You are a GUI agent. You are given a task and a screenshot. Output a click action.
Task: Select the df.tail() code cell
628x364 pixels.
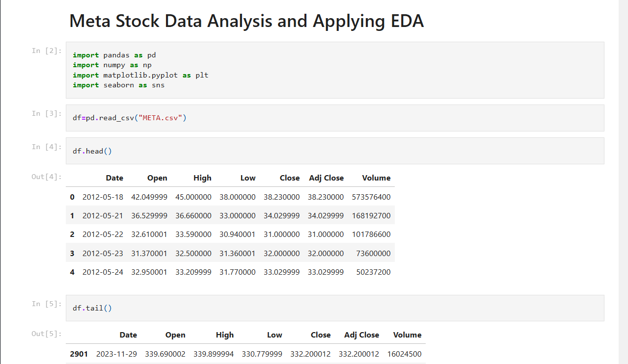334,308
